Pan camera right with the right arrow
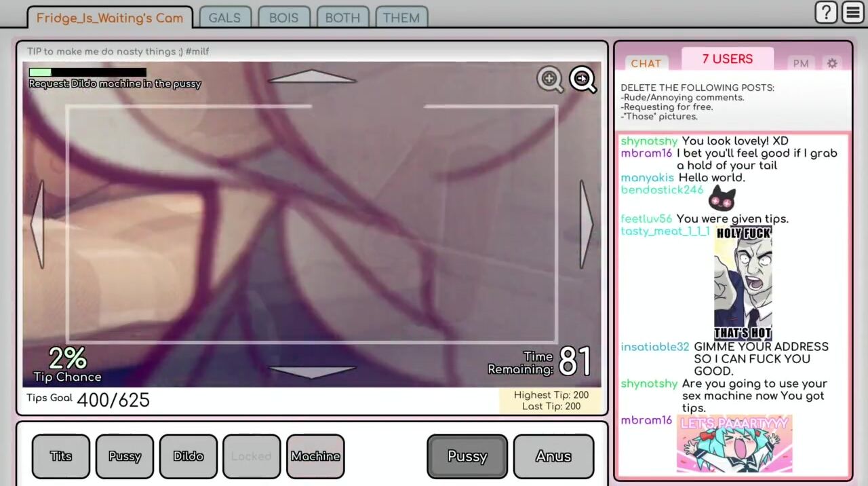868x486 pixels. coord(587,224)
